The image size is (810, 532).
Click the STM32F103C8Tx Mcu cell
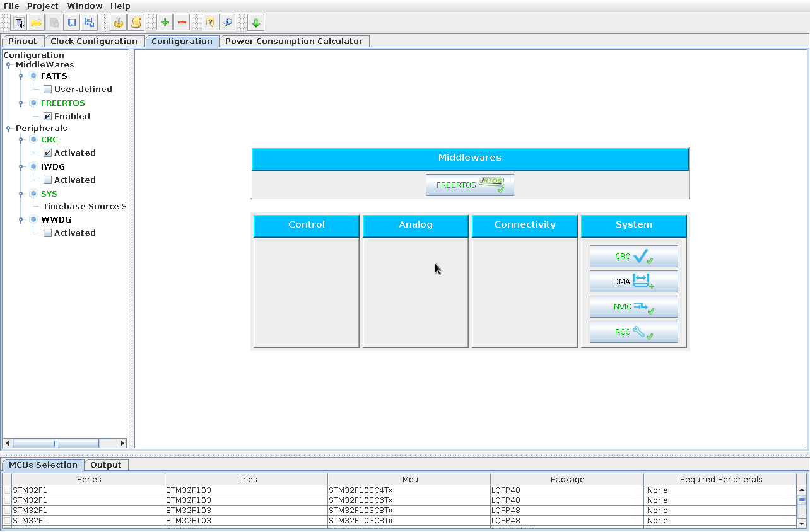point(409,510)
